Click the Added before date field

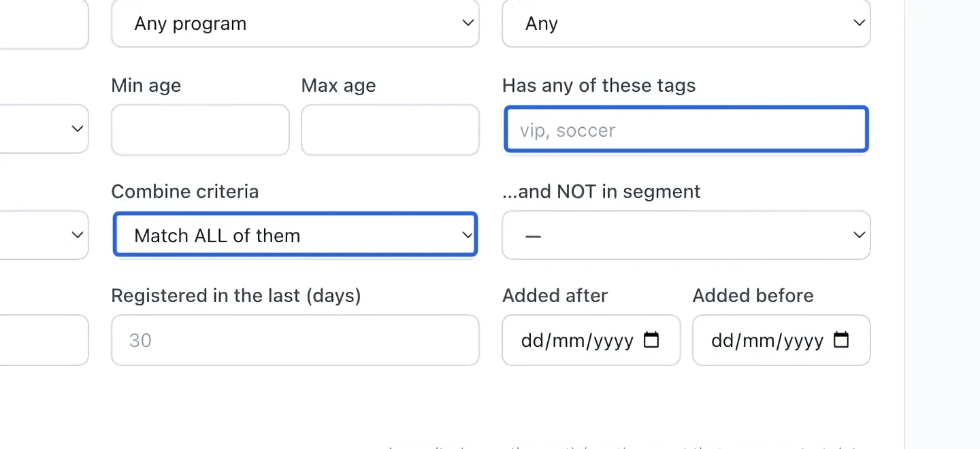(781, 340)
